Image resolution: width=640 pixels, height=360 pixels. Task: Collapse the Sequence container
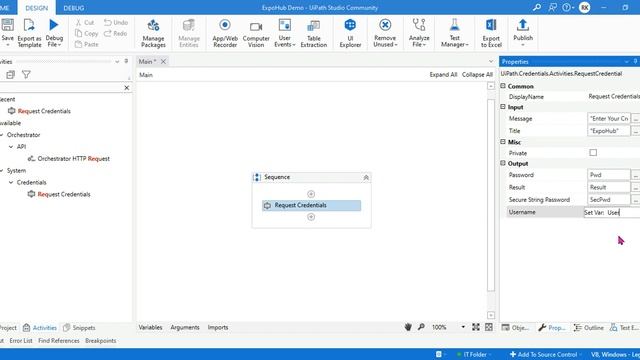point(366,178)
